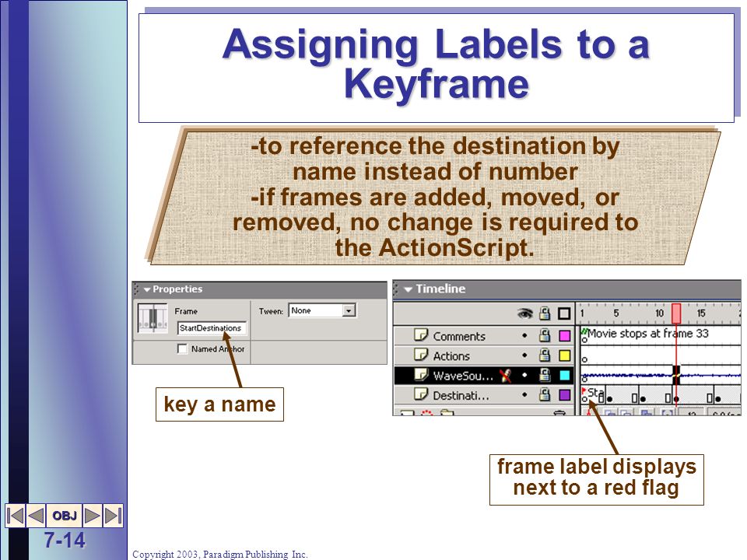747x560 pixels.
Task: Click the Tween label text
Action: coord(271,311)
